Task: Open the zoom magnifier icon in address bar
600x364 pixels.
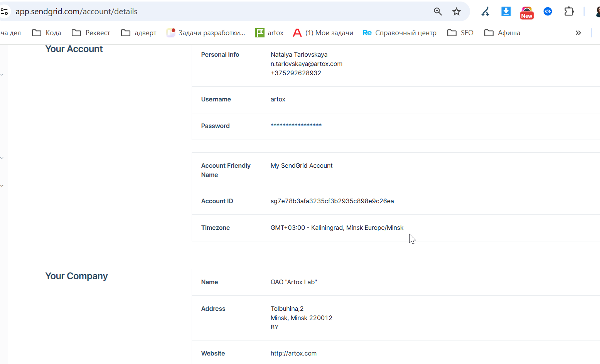Action: pyautogui.click(x=438, y=12)
